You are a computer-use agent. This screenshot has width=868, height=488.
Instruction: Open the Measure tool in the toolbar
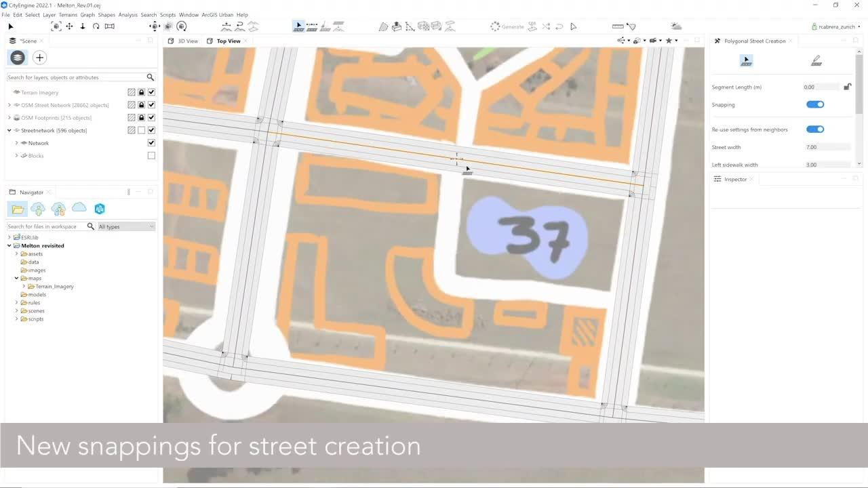(x=617, y=26)
